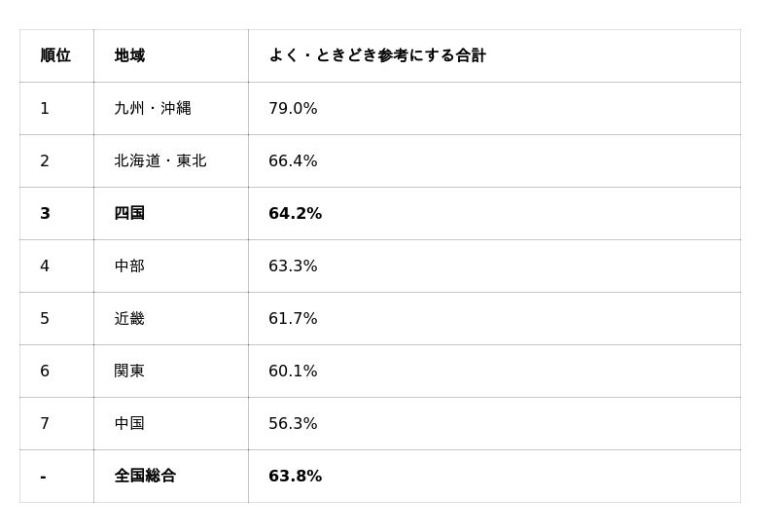Screen dimensions: 778x532
Task: Select the 中国 region cell
Action: 129,424
